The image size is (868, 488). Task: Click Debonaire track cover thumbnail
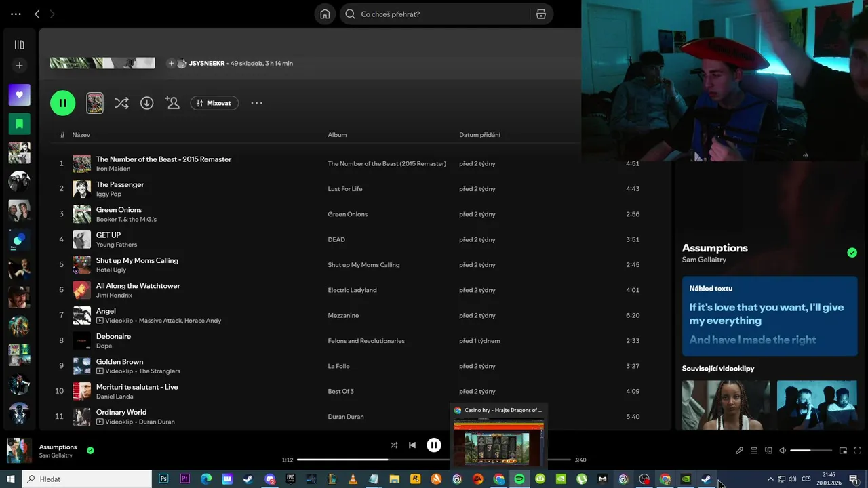point(81,341)
